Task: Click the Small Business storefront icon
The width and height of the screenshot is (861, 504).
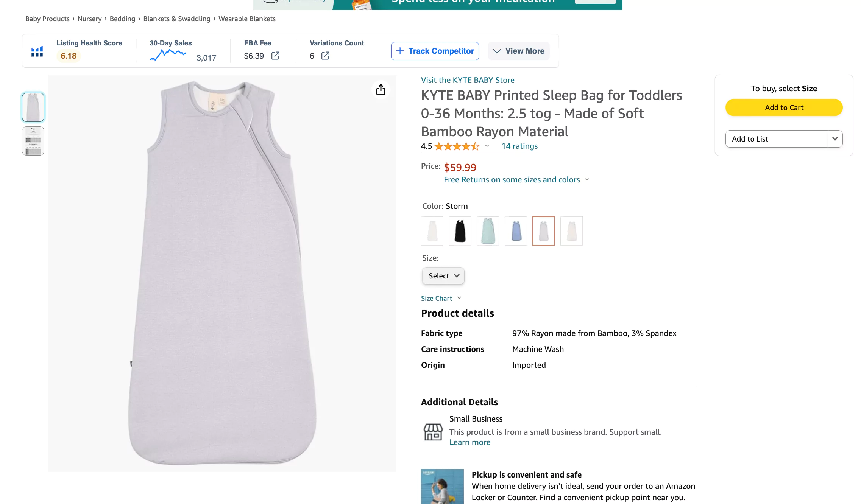Action: click(x=433, y=432)
